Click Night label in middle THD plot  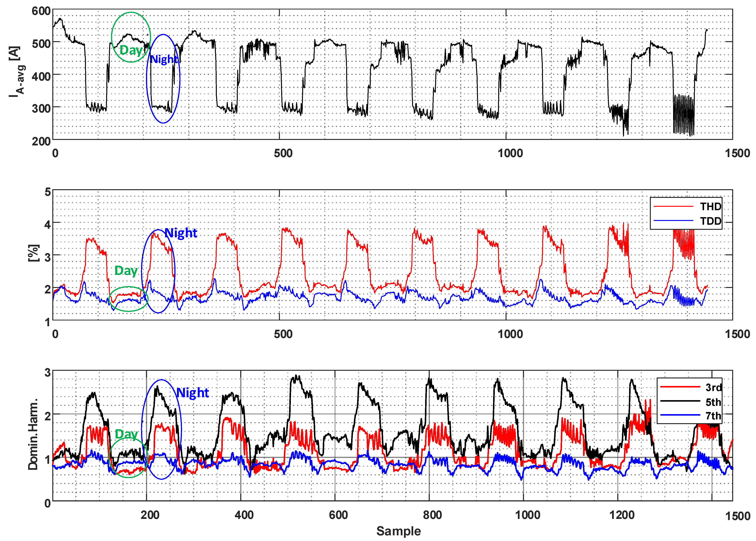181,233
